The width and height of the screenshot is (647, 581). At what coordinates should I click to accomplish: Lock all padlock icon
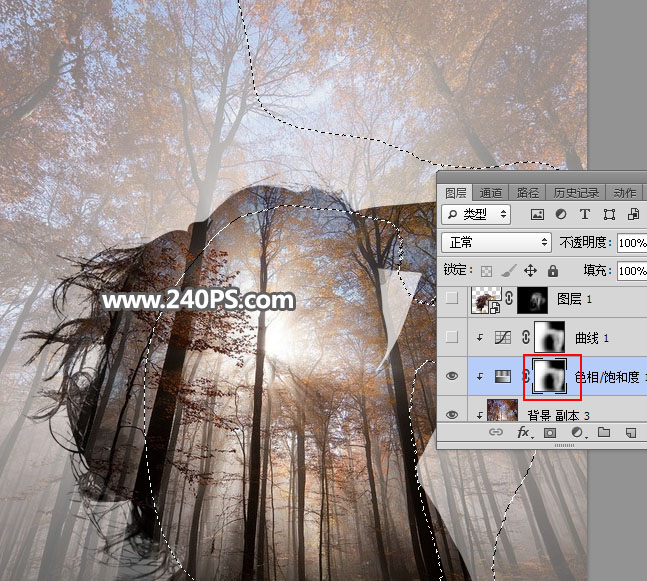coord(553,271)
